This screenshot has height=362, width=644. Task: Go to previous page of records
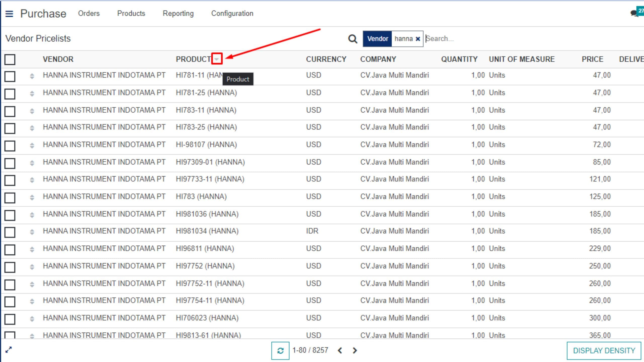click(340, 350)
